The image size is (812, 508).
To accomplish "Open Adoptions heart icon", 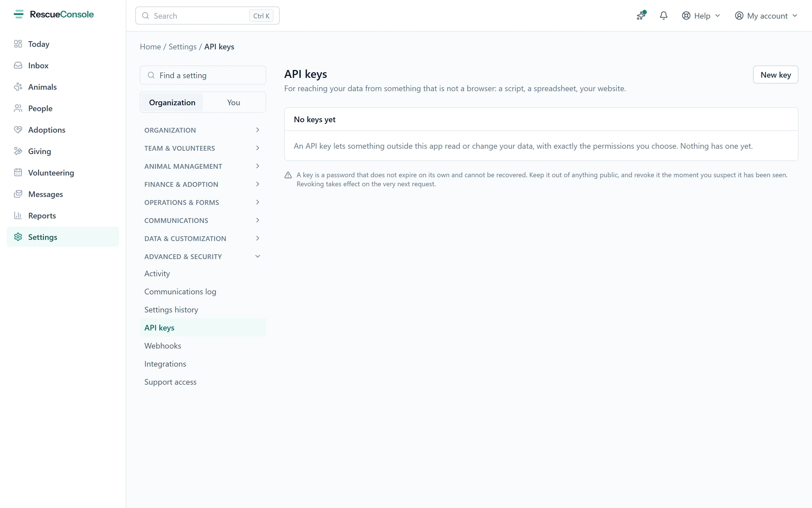I will [18, 130].
